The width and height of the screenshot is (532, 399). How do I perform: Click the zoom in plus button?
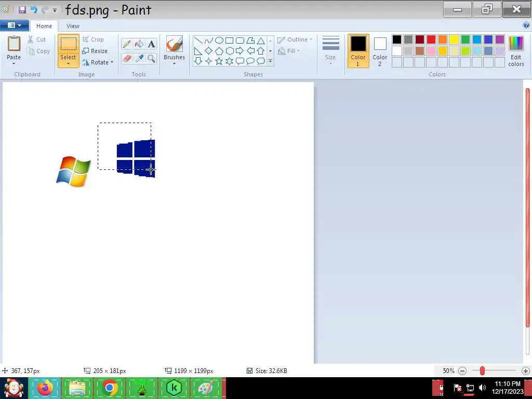[526, 371]
